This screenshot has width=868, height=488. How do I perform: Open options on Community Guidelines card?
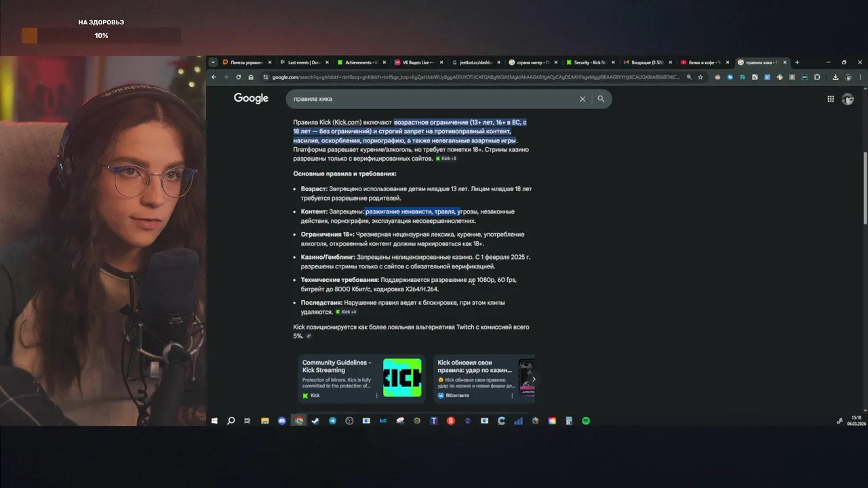click(x=377, y=395)
